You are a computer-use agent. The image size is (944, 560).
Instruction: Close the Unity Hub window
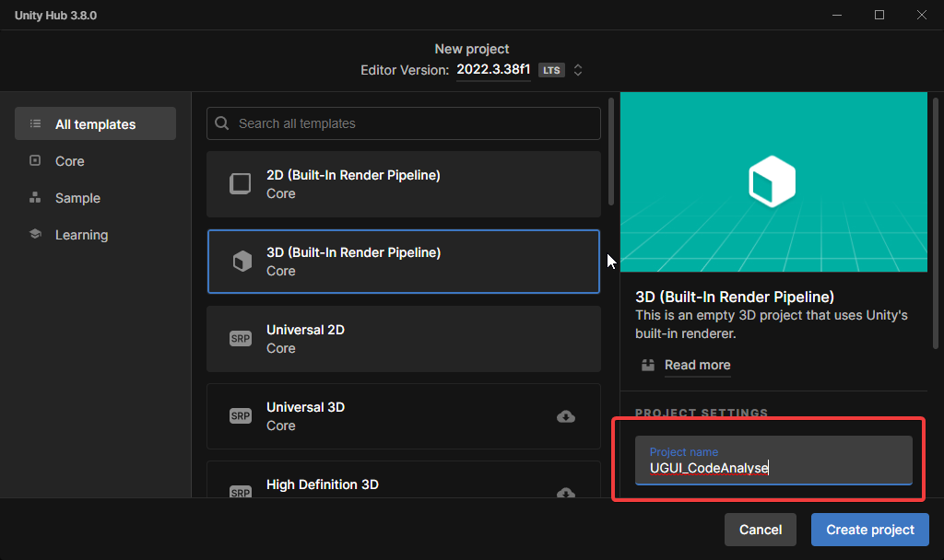point(922,15)
